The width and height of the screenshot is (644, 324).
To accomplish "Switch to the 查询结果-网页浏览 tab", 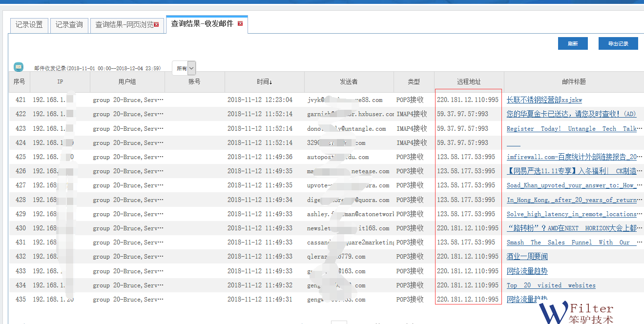I will 124,24.
